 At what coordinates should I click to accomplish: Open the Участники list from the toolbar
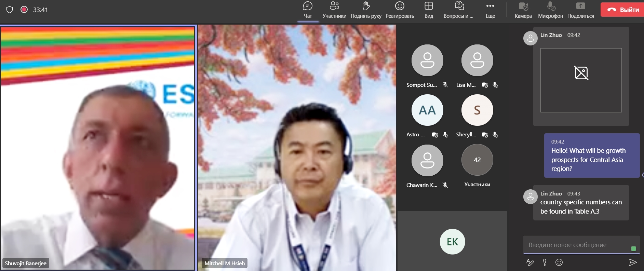334,10
